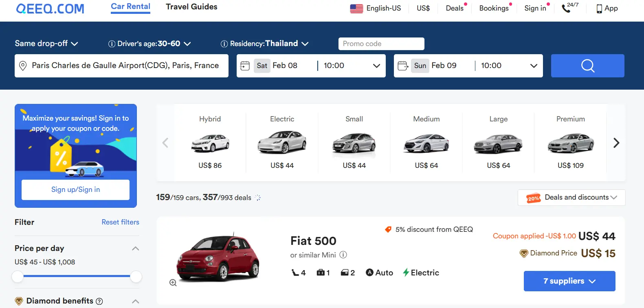Click Sign in at the top

[x=535, y=8]
